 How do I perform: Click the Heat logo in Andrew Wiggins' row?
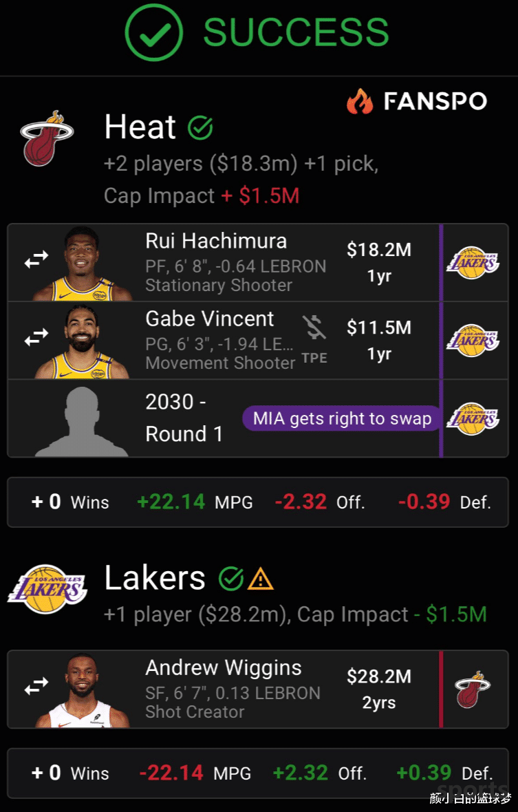[x=472, y=690]
